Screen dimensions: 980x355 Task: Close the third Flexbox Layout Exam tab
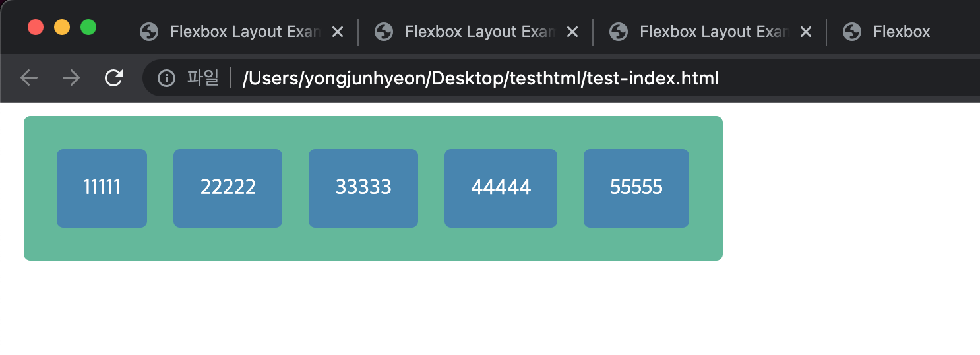[805, 32]
